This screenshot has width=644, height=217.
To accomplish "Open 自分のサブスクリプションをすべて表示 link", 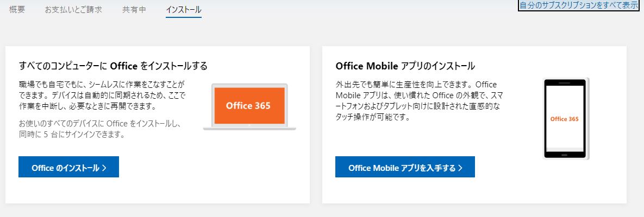I will point(580,5).
